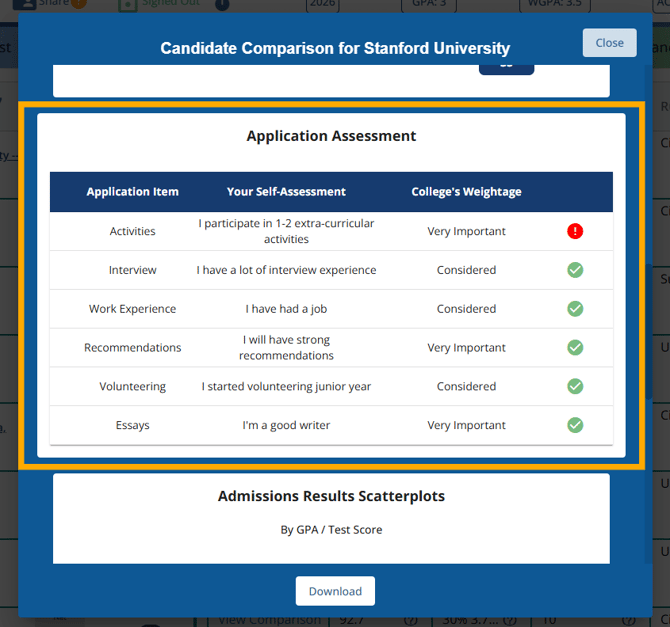Select the 'I have had a job' self-assessment
Viewport: 670px width, 627px height.
click(x=286, y=309)
